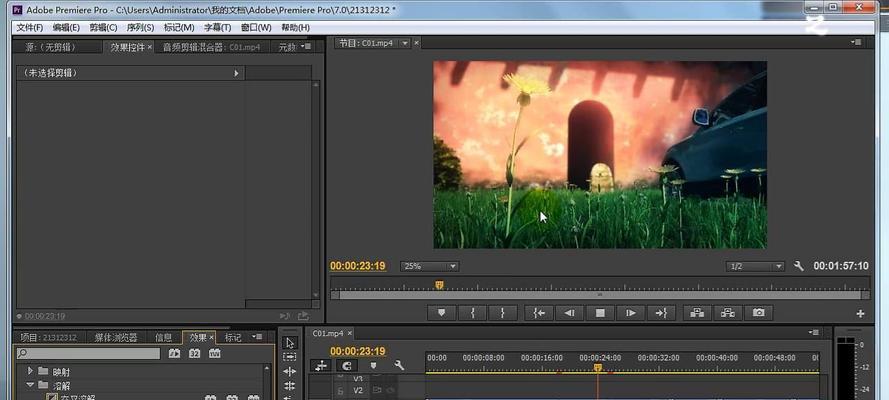Open the 编辑(E) menu

pos(66,27)
